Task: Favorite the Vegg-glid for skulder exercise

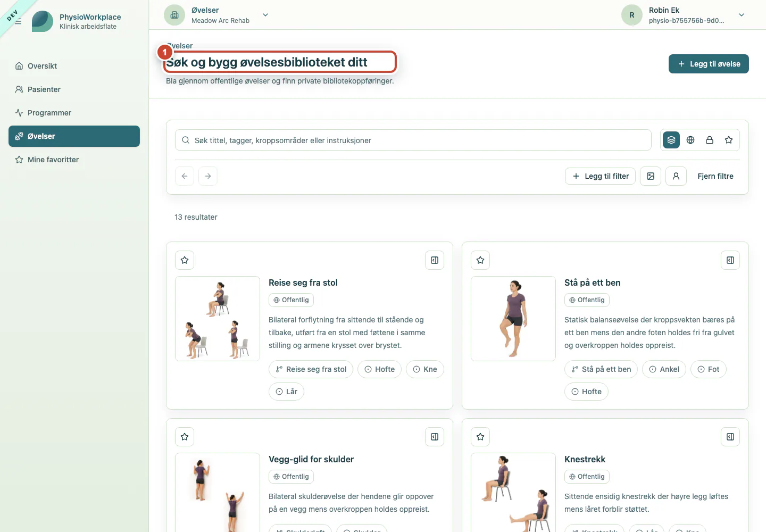Action: [185, 437]
